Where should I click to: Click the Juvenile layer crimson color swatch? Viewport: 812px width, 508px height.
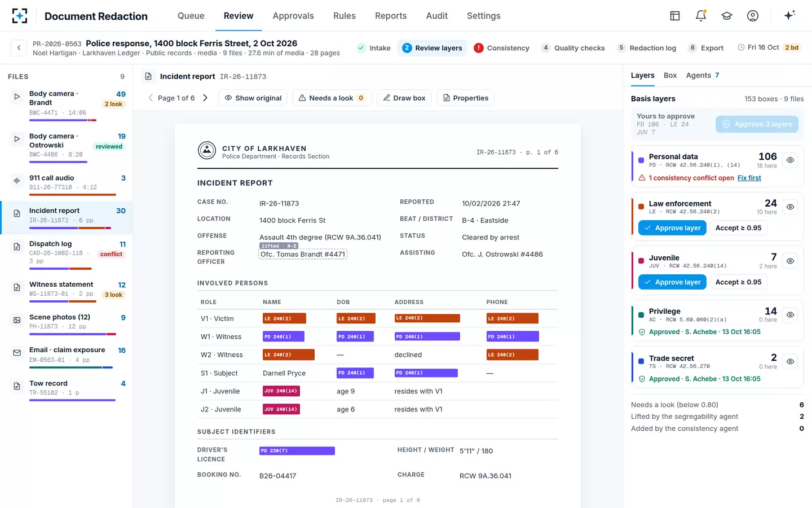[x=641, y=261]
